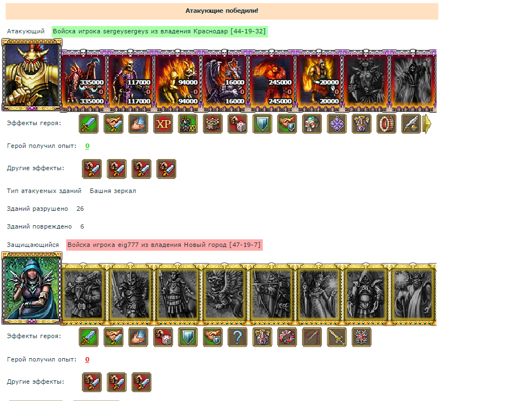Click the red ring artifact effect icon

pos(386,124)
